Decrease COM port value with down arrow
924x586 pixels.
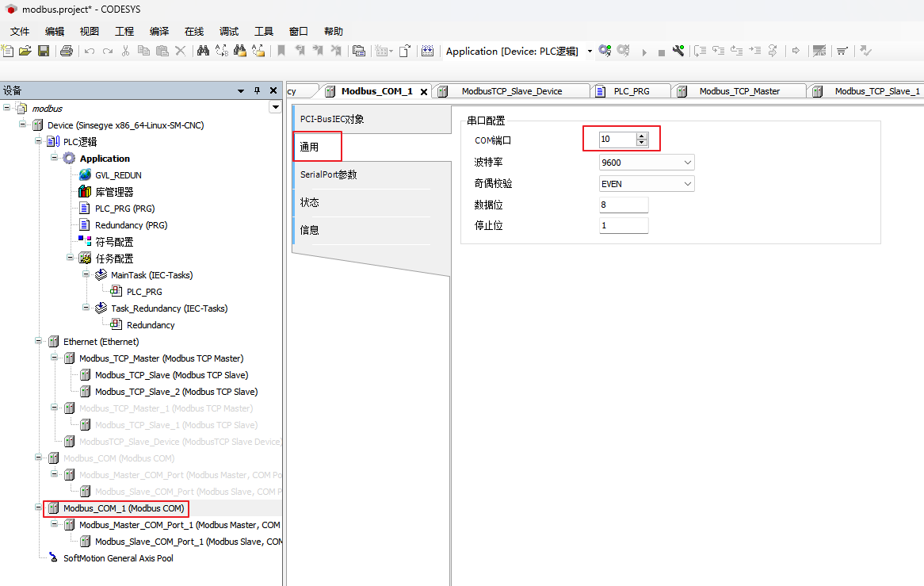[642, 144]
